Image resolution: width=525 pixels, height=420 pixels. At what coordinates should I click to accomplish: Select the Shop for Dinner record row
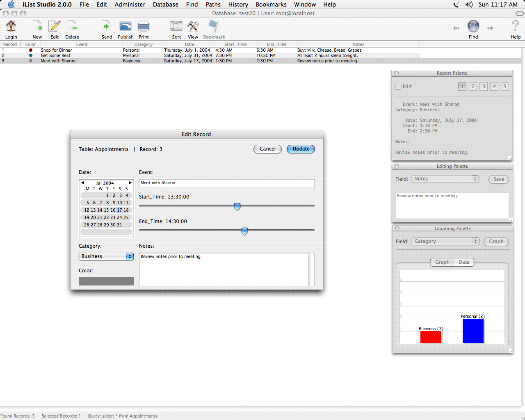pyautogui.click(x=210, y=50)
